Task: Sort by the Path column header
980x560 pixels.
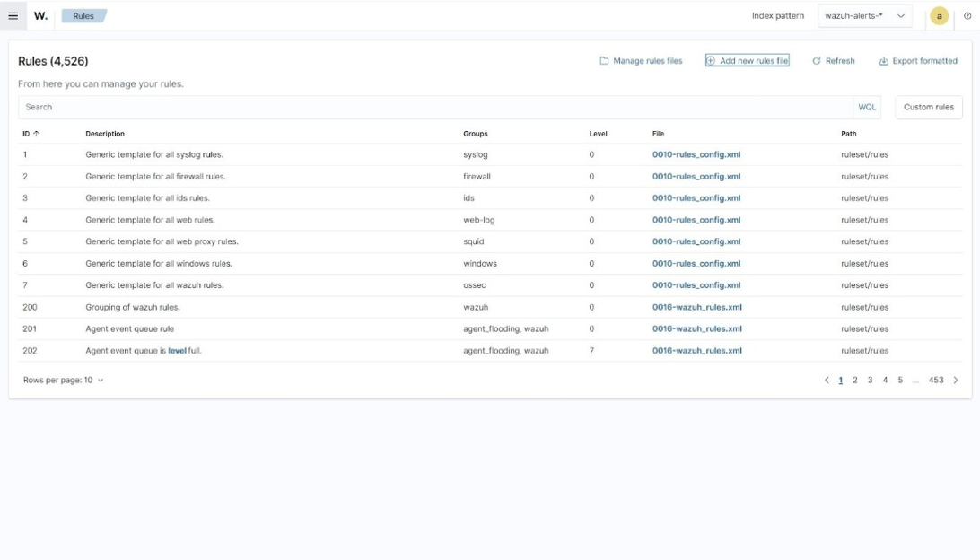Action: coord(848,134)
